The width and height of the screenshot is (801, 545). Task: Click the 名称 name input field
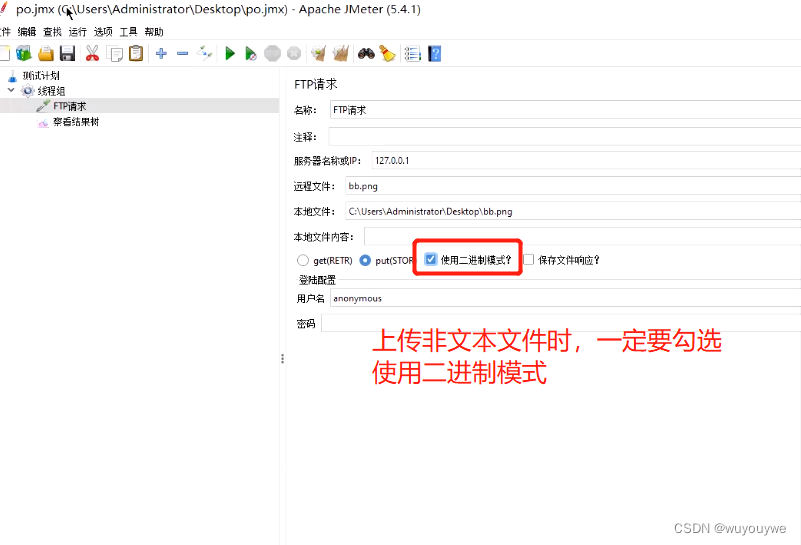click(565, 110)
